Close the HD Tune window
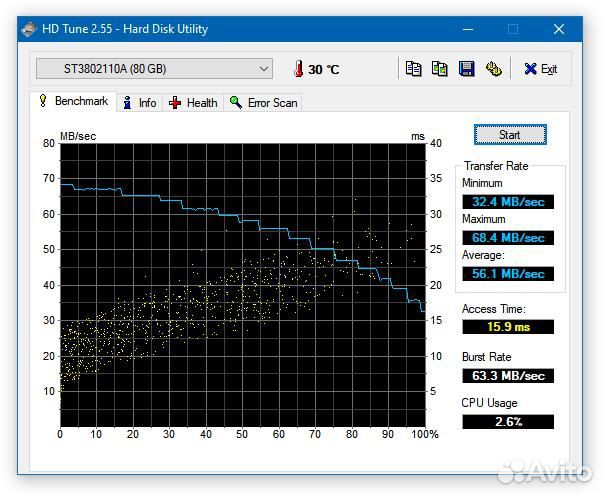The height and width of the screenshot is (497, 604). [559, 29]
